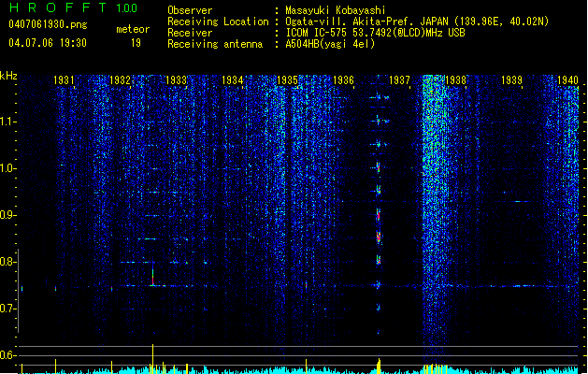Click the HROFFT 1.0.0 title text
Screen dimensions: 588x374
click(x=74, y=7)
